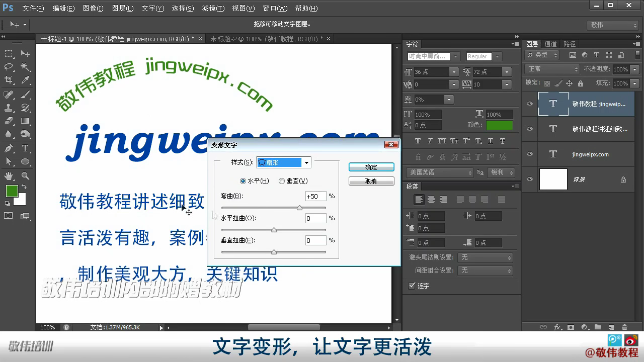Select the History Brush tool
The height and width of the screenshot is (362, 644).
[25, 108]
